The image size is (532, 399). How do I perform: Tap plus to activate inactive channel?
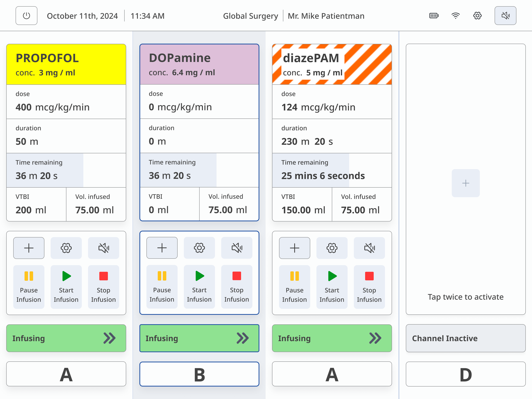click(x=465, y=183)
